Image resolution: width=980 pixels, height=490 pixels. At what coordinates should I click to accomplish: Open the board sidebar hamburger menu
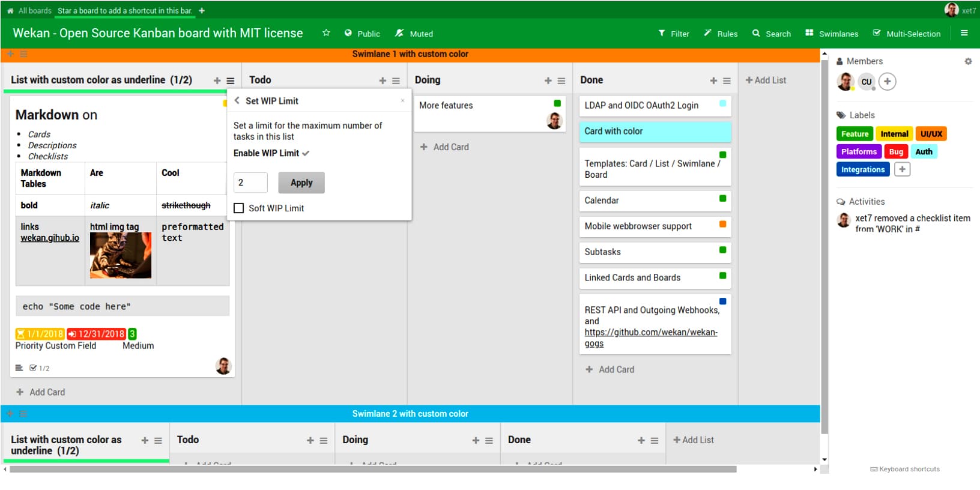point(964,33)
